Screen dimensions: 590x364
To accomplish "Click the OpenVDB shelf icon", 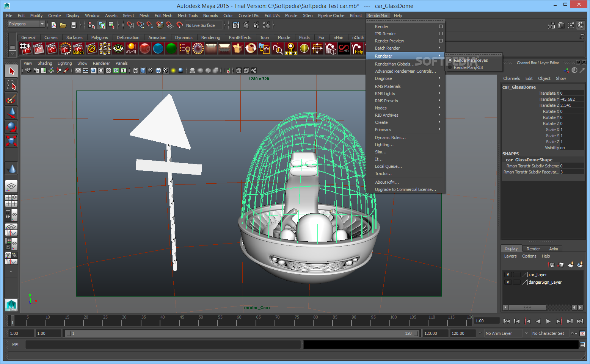I will click(344, 48).
